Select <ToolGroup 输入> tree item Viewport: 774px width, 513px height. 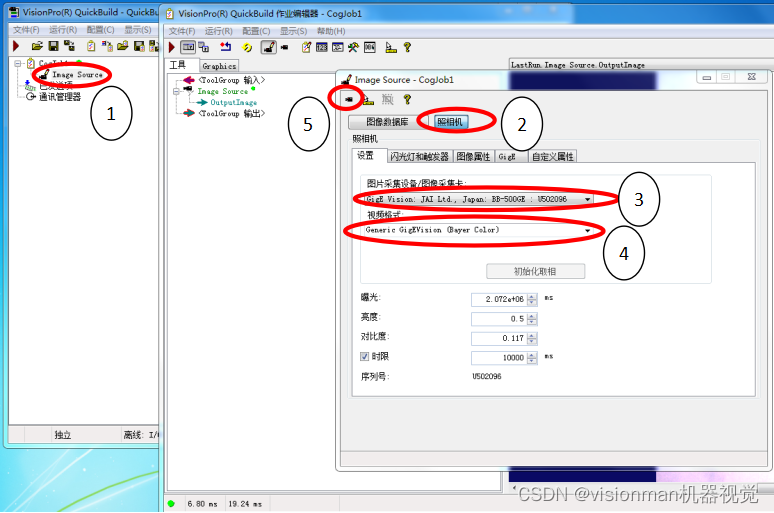click(x=232, y=79)
